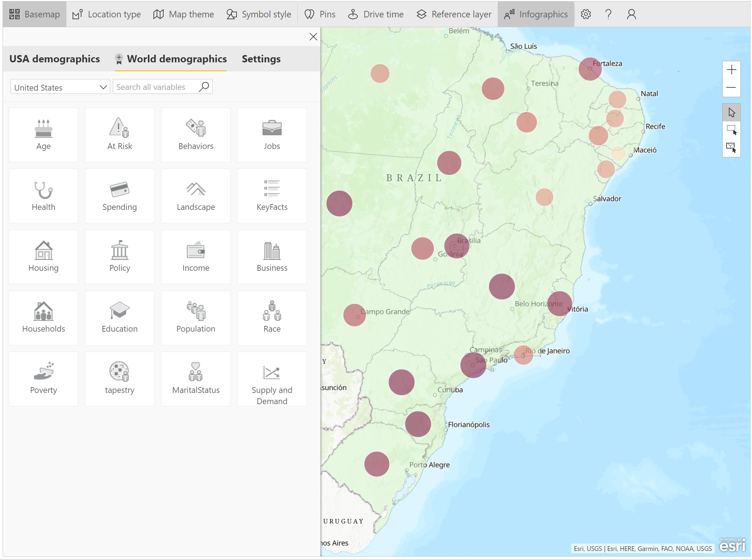
Task: Select the Housing category
Action: pyautogui.click(x=44, y=257)
